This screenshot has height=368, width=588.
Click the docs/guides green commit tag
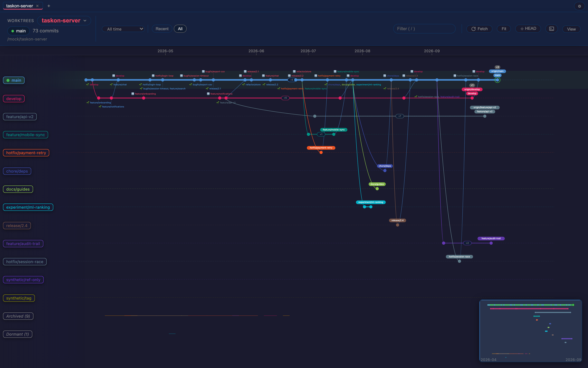click(377, 184)
